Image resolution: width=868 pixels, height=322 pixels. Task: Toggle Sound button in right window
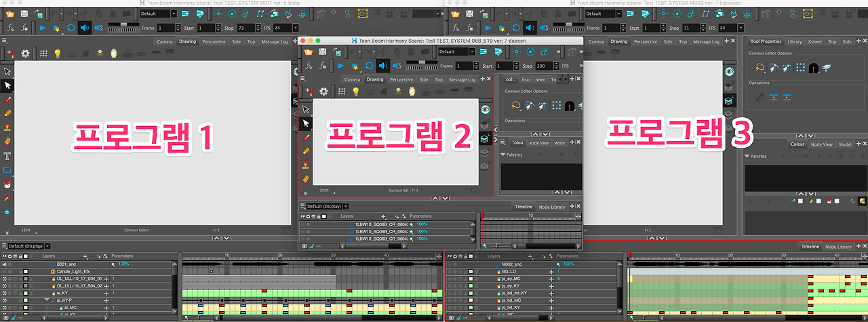529,28
